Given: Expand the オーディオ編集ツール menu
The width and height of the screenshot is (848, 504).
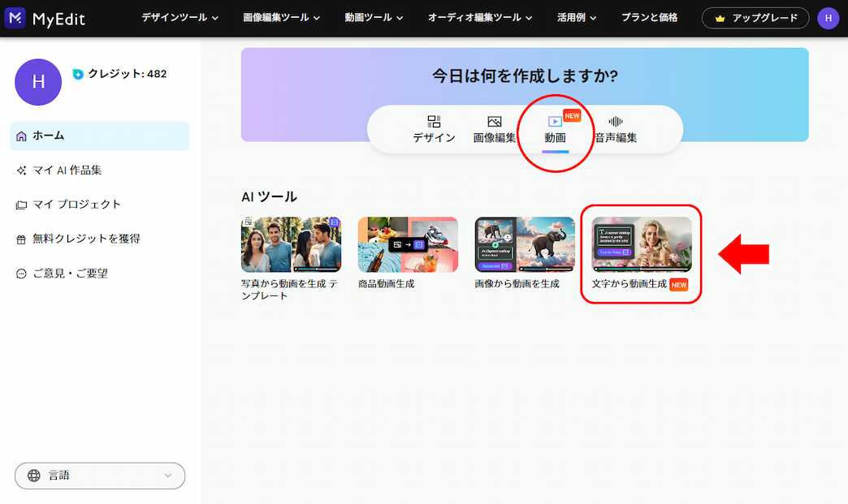Looking at the screenshot, I should pos(480,18).
